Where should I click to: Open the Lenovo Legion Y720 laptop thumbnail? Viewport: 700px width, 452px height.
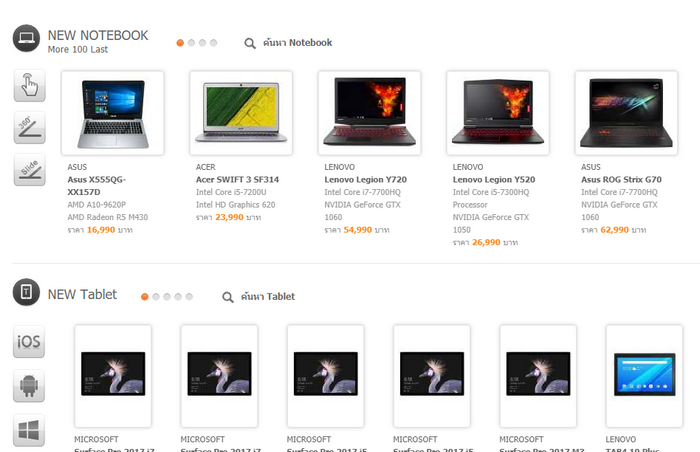(x=370, y=113)
